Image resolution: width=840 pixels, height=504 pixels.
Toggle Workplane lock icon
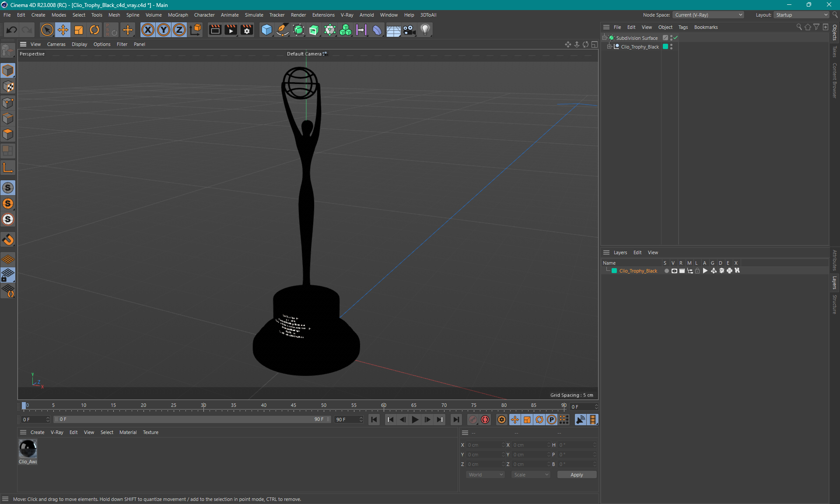point(8,275)
